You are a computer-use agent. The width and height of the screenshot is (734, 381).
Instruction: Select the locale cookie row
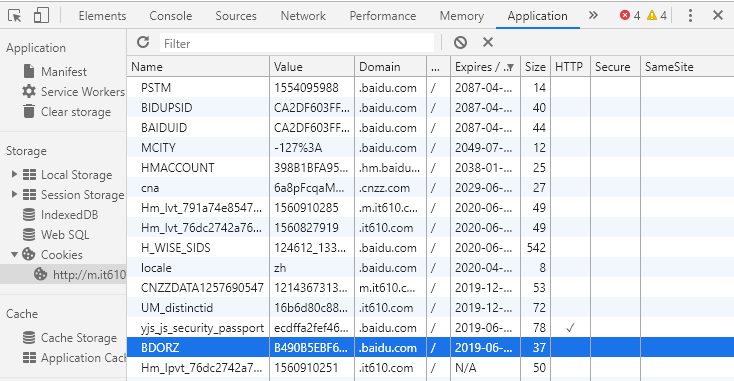coord(430,268)
